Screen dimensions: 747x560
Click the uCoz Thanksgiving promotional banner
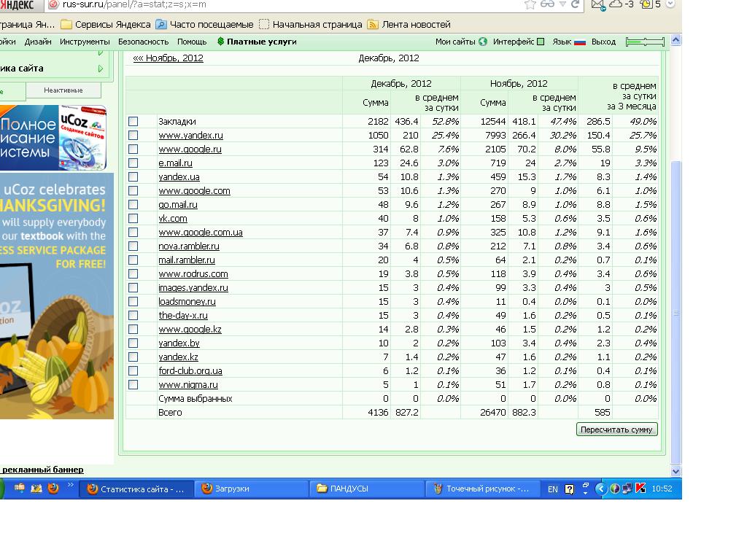pos(57,296)
